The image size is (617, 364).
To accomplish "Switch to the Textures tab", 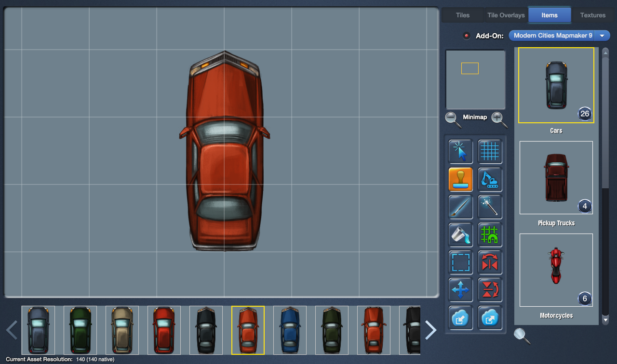I will tap(593, 15).
